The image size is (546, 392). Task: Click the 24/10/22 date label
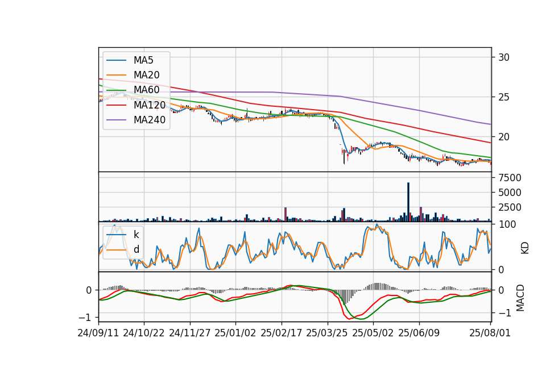point(144,333)
